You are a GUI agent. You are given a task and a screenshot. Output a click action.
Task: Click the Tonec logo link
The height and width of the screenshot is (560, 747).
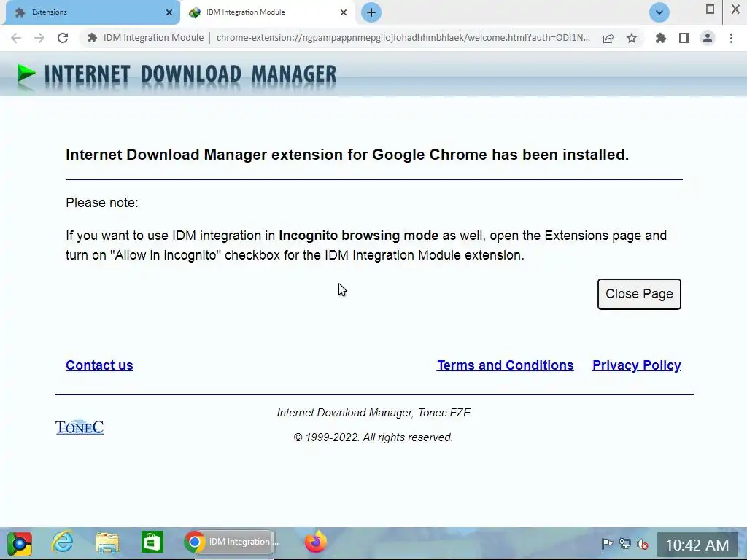click(80, 427)
